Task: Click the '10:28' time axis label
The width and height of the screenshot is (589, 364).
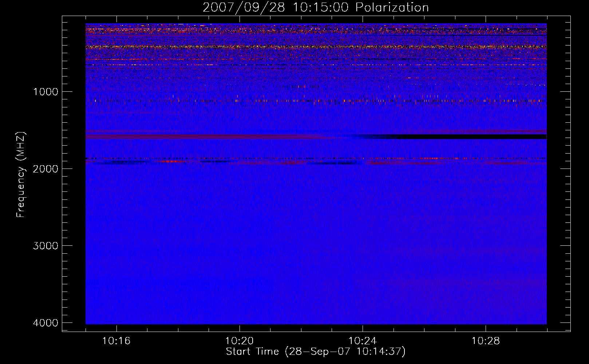Action: pos(486,341)
